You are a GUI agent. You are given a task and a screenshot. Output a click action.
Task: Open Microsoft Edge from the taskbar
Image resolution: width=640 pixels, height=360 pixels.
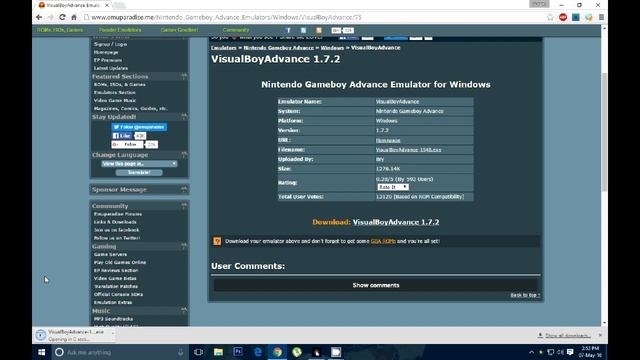pos(258,352)
